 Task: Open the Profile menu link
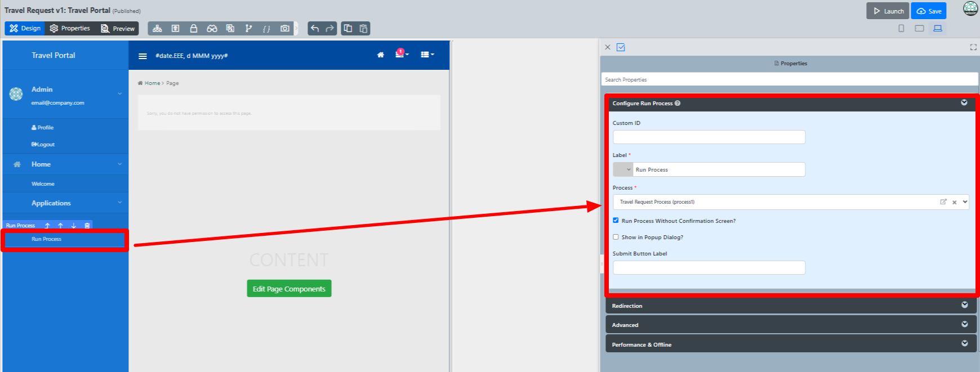pos(43,128)
